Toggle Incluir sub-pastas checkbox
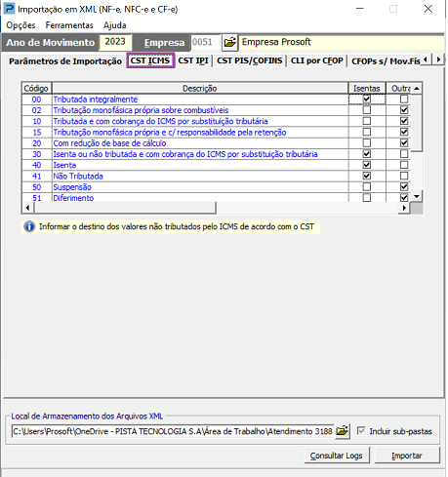448x477 pixels. (x=361, y=431)
